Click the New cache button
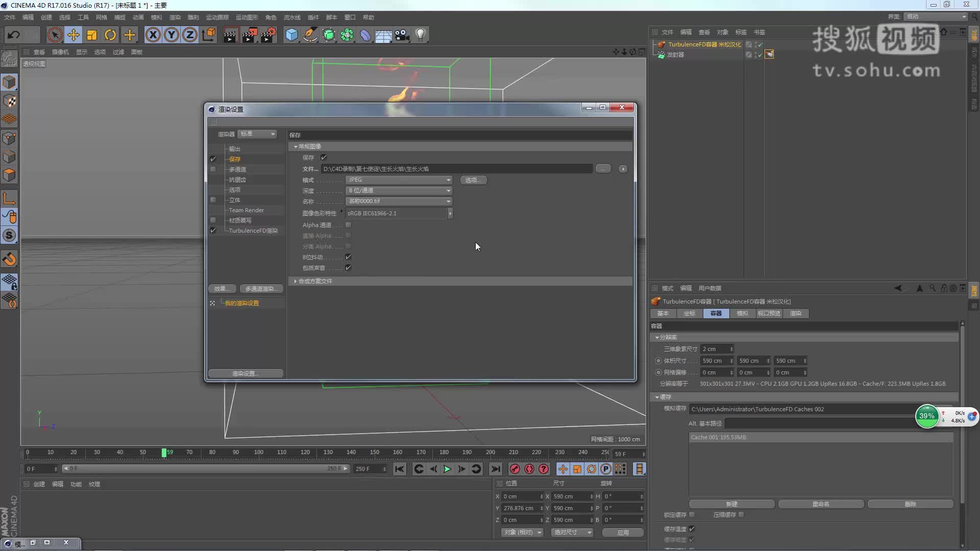 point(732,504)
